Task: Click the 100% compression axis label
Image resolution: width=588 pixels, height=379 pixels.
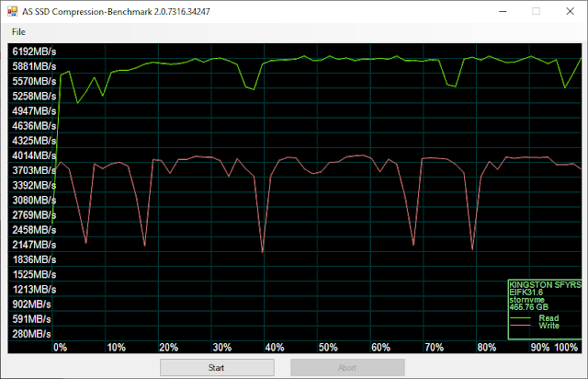Action: 566,348
